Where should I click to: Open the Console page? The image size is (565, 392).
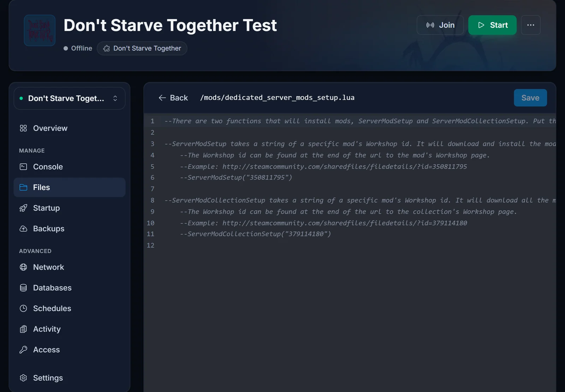pos(69,167)
